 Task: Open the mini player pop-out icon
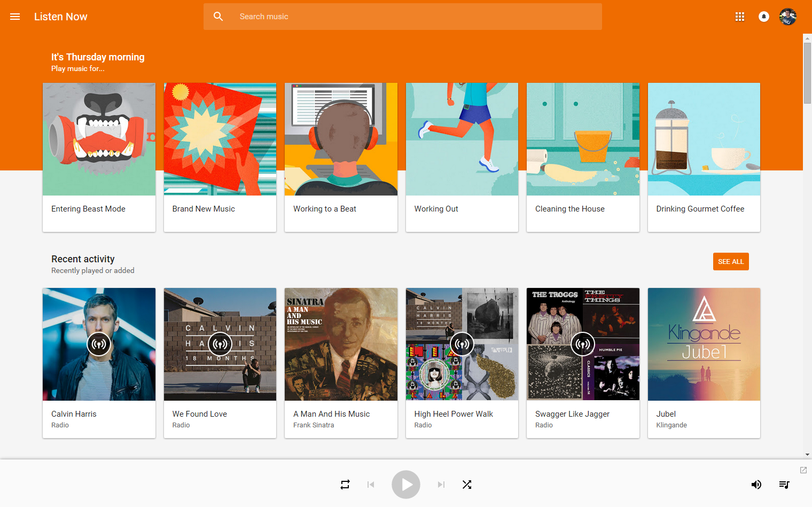click(x=803, y=470)
